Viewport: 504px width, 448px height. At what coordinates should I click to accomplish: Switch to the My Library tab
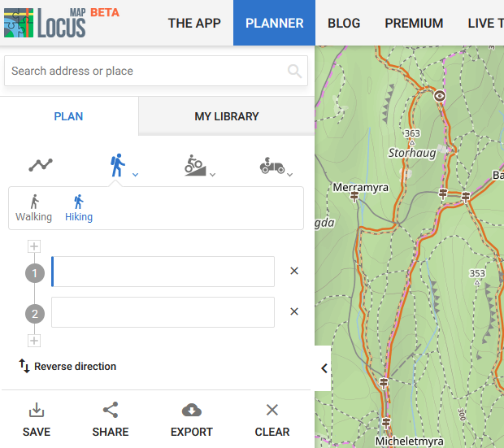(x=226, y=116)
